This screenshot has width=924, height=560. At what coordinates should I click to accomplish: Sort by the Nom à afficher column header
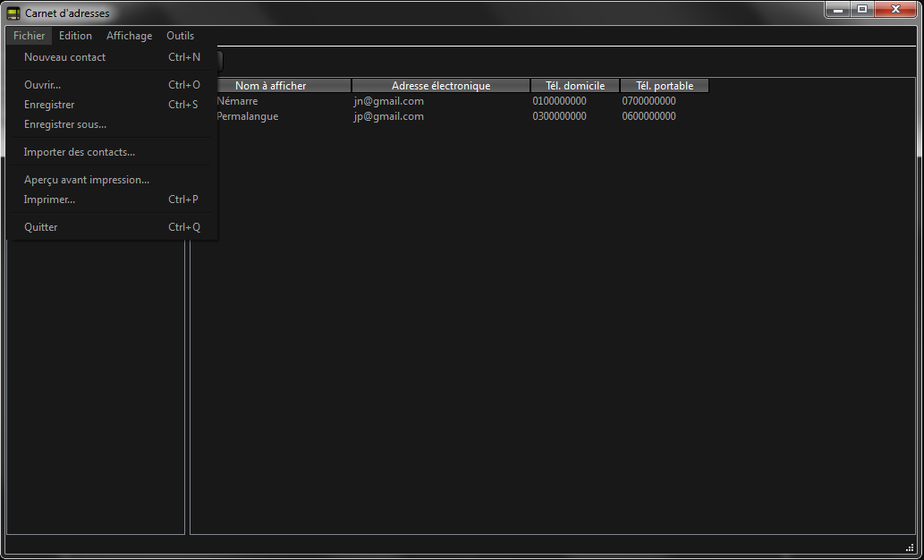[x=270, y=86]
